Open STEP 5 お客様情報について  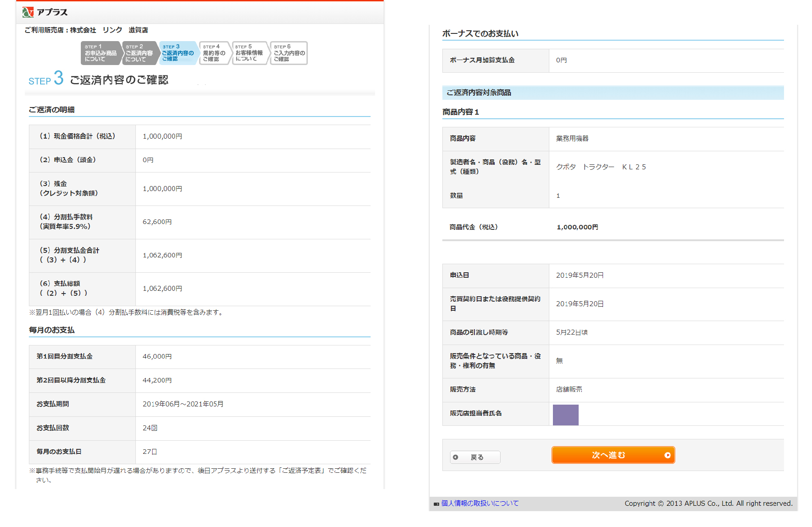coord(249,53)
